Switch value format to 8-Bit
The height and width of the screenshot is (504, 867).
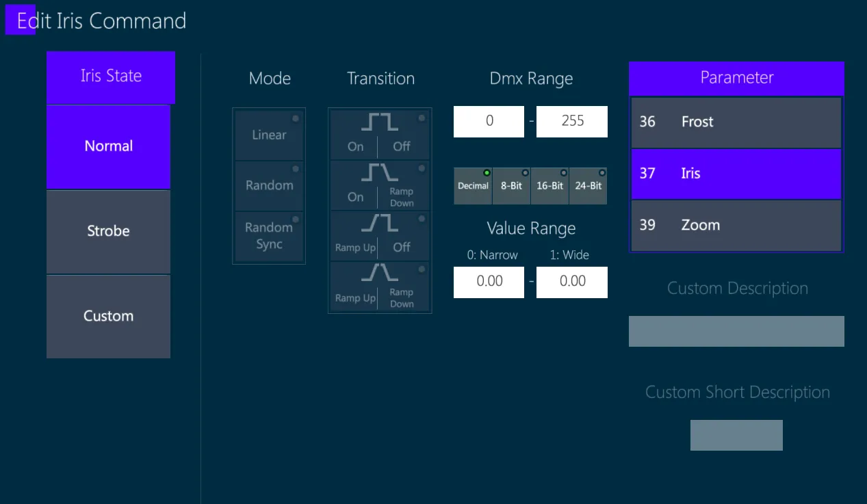pyautogui.click(x=511, y=186)
